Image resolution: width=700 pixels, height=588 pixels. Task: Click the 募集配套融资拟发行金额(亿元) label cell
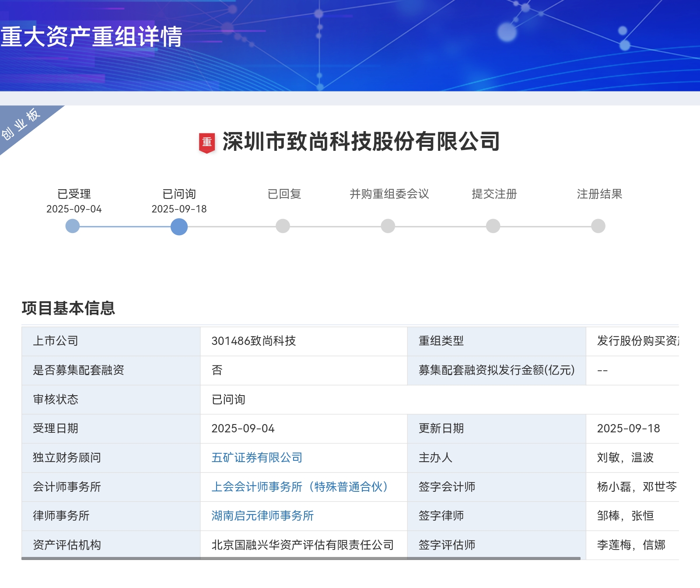tap(497, 370)
